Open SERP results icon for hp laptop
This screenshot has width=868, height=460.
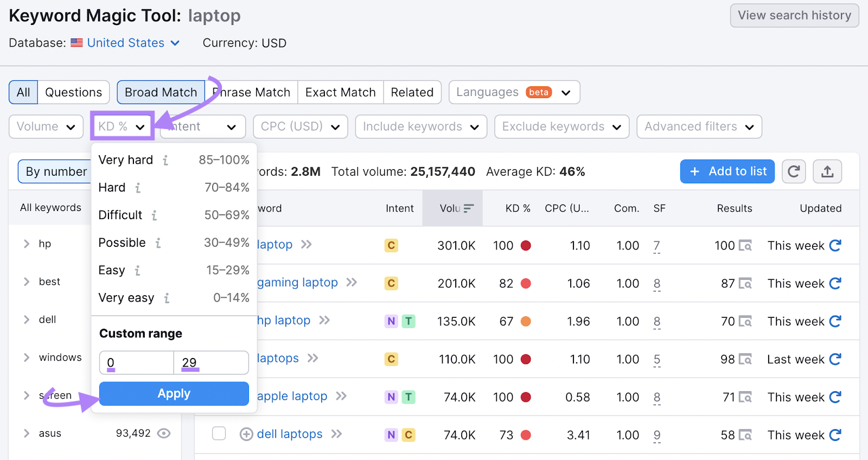(745, 322)
